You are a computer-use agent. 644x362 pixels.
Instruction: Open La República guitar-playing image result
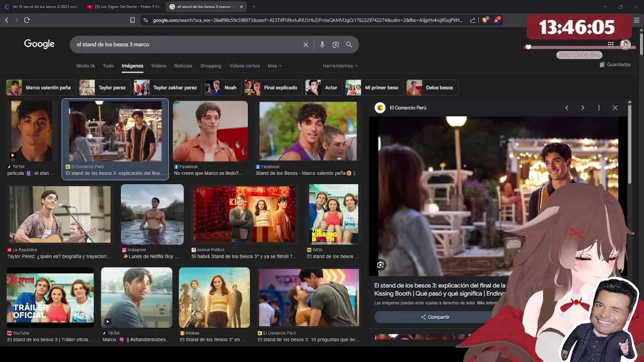(60, 214)
